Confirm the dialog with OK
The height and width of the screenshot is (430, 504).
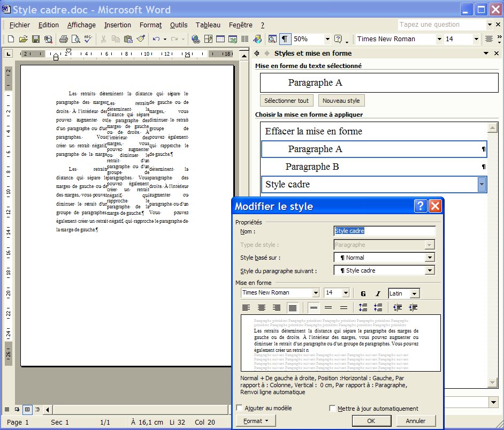[x=371, y=421]
